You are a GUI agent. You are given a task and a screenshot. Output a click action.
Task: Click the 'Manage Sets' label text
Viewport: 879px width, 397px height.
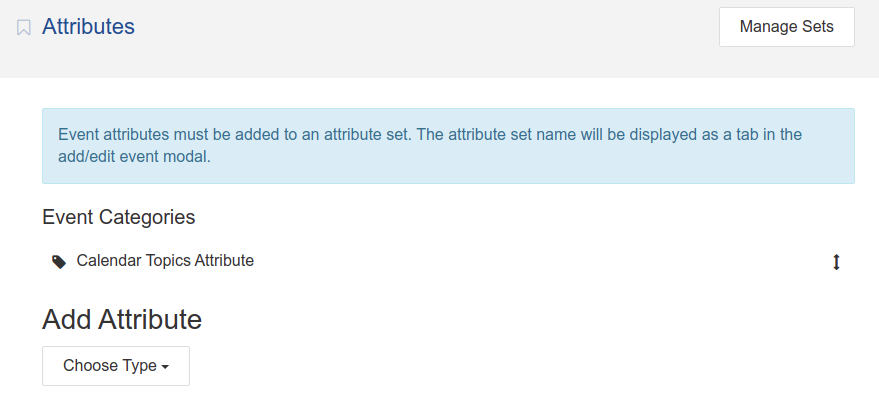pos(787,27)
